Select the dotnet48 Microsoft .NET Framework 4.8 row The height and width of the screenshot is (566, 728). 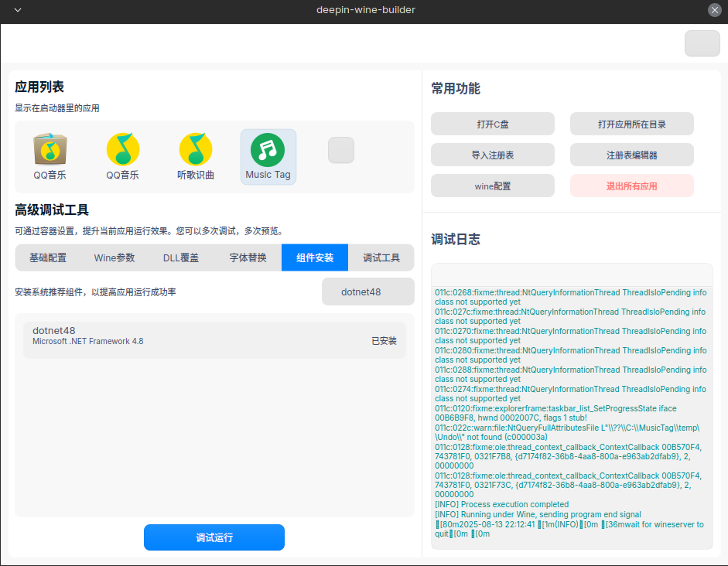click(214, 340)
